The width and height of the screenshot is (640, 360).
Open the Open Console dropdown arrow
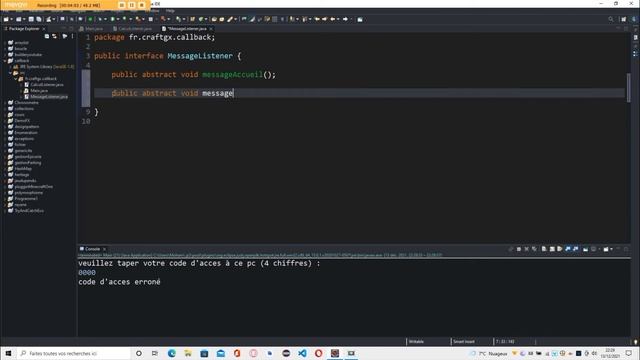(x=611, y=249)
